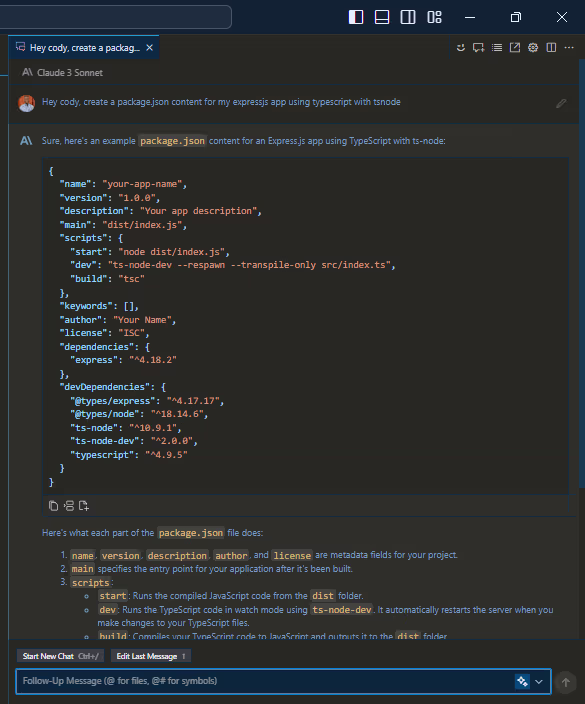Click the 'scripts' inline code list item
The width and height of the screenshot is (585, 704).
coord(91,582)
